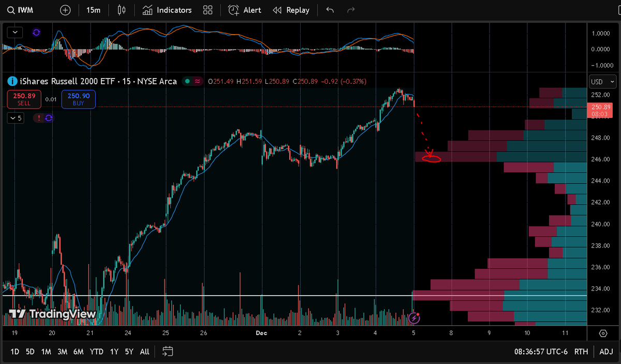
Task: Click the 1.0000 indicator scale label
Action: point(601,33)
